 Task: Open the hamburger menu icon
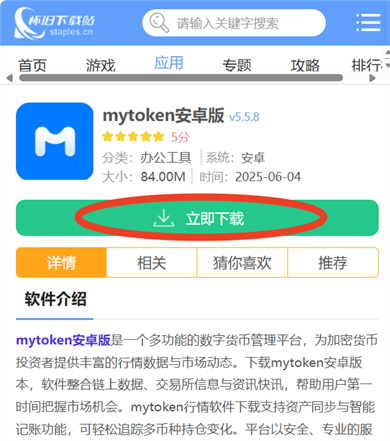click(368, 23)
